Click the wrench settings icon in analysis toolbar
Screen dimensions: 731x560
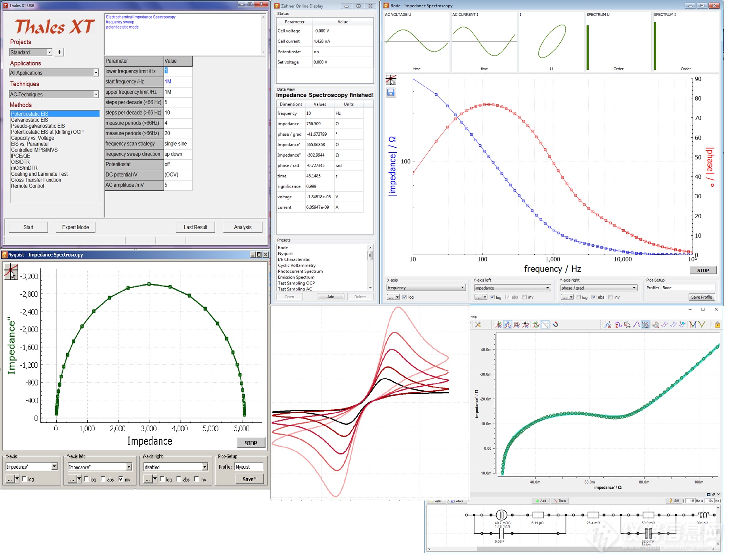(478, 324)
